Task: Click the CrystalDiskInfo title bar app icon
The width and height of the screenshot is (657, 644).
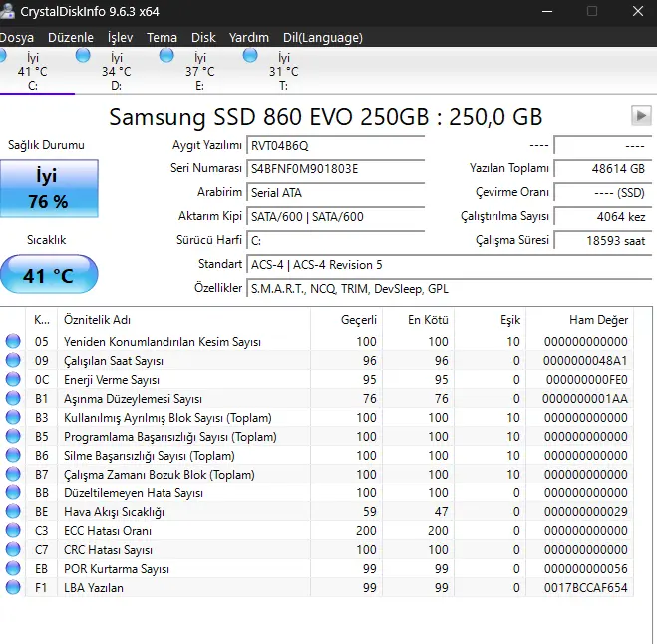Action: pyautogui.click(x=7, y=10)
